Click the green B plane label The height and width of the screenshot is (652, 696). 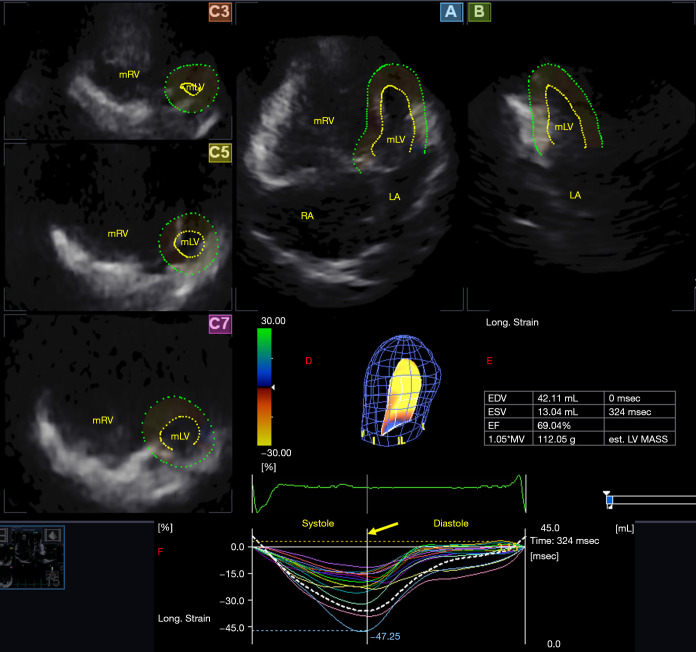point(479,13)
